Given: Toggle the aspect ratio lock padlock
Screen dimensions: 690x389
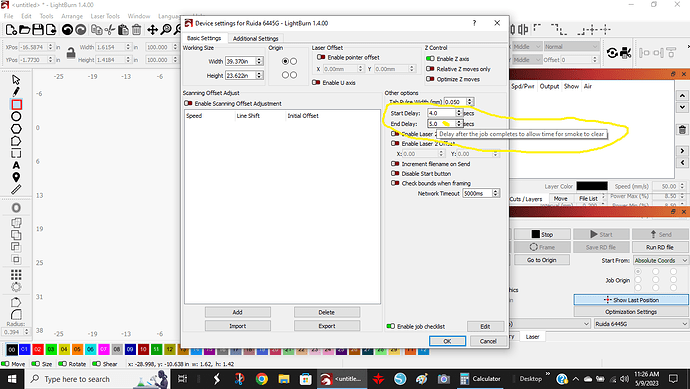Looking at the screenshot, I should tap(71, 53).
